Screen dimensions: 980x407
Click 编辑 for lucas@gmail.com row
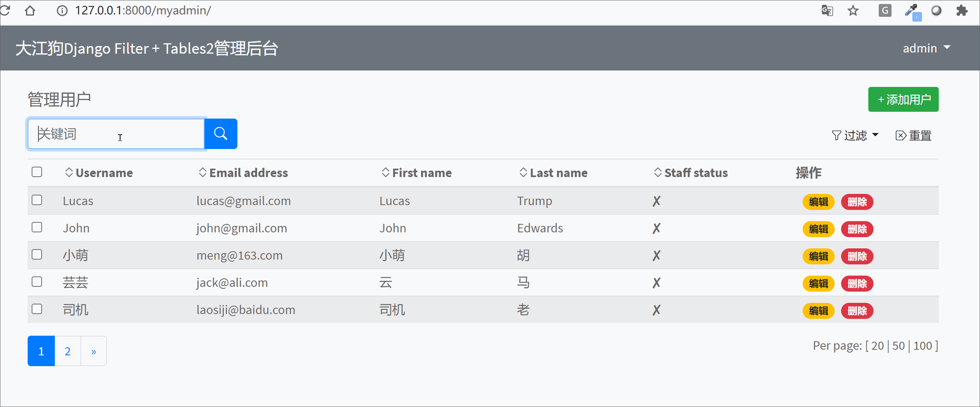click(818, 201)
